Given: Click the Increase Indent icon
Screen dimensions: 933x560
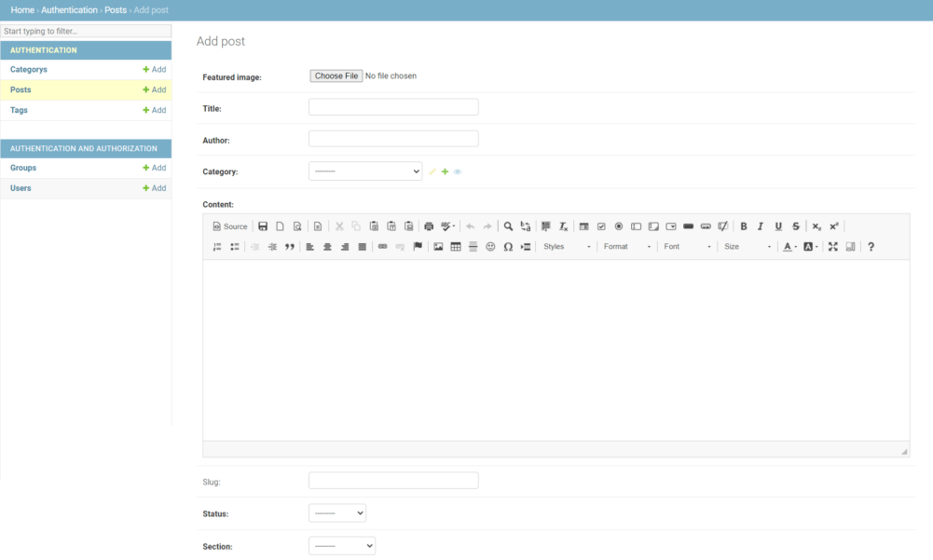Looking at the screenshot, I should point(272,246).
